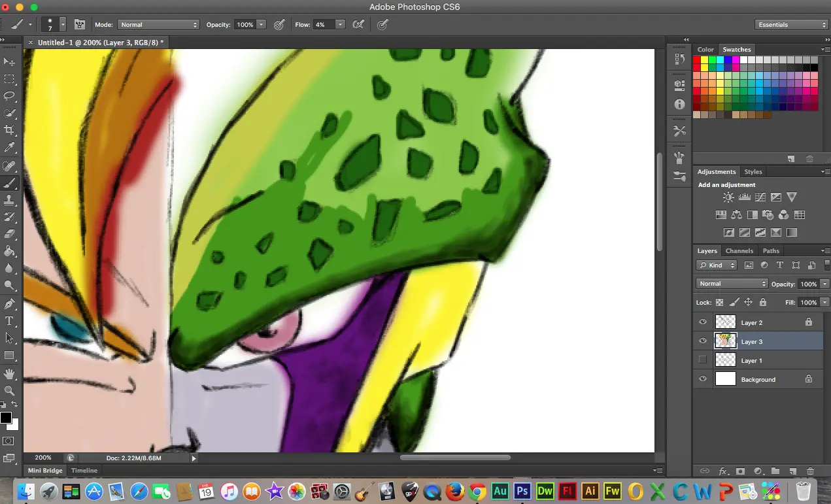Hide Layer 3 with its eye icon

tap(703, 341)
